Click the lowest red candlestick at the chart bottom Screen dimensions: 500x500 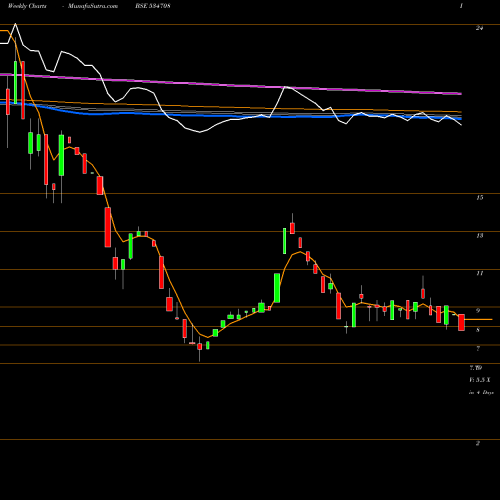[200, 347]
